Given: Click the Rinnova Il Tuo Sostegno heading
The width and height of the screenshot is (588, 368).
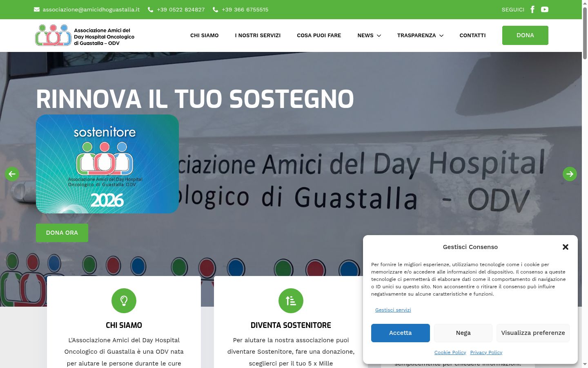Looking at the screenshot, I should point(195,99).
